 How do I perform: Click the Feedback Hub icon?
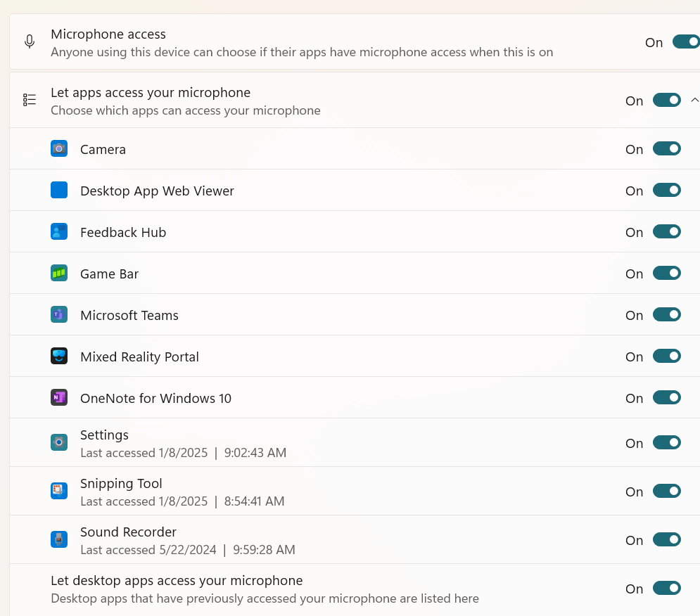coord(59,231)
